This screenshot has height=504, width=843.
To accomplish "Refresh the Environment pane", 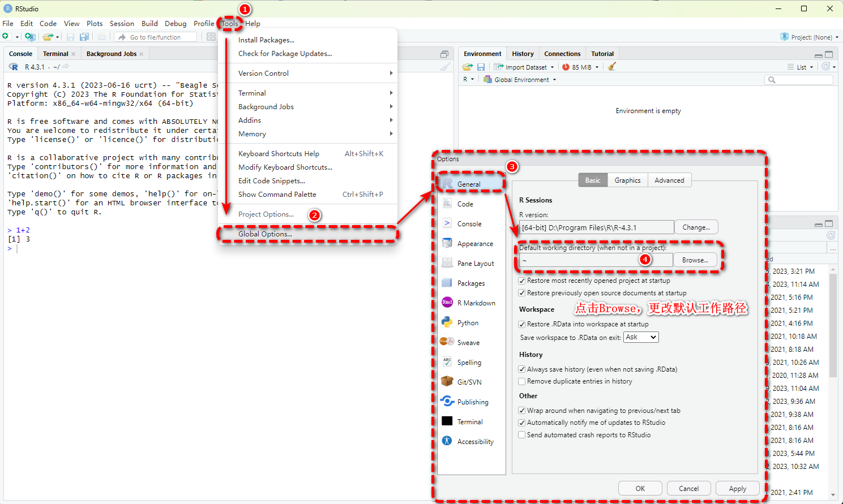I will 826,67.
